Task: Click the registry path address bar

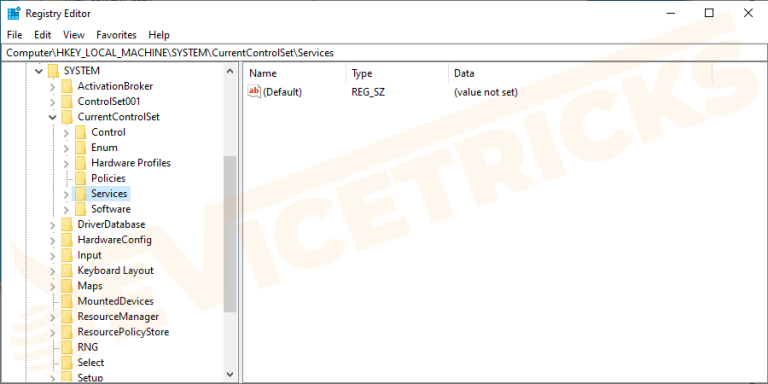Action: (384, 53)
